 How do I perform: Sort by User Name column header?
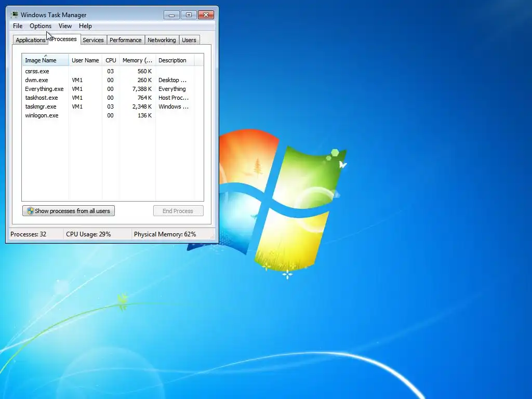85,60
